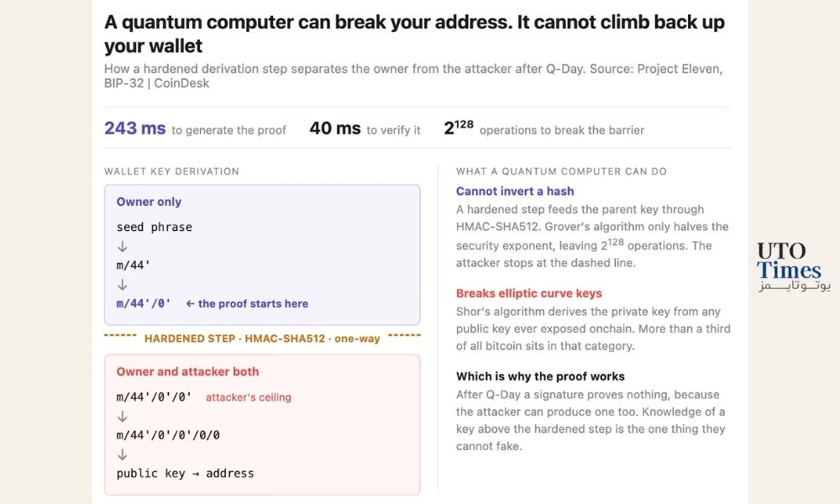Click the 2^128 operations figure
This screenshot has width=840, height=504.
click(459, 128)
